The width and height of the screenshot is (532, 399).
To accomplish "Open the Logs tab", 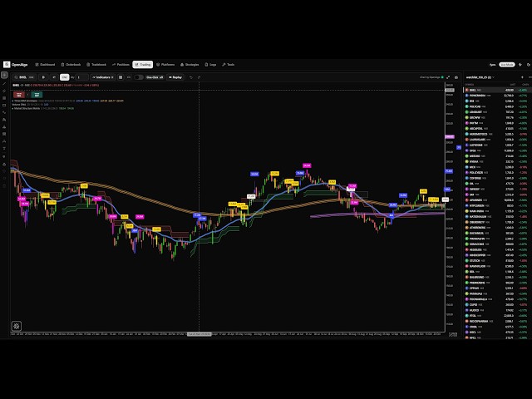I will coord(210,65).
